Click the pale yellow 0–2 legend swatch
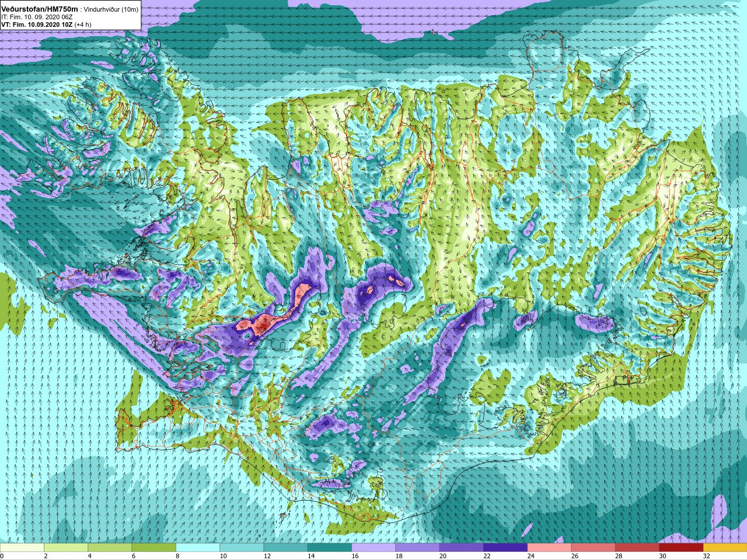 (x=22, y=548)
